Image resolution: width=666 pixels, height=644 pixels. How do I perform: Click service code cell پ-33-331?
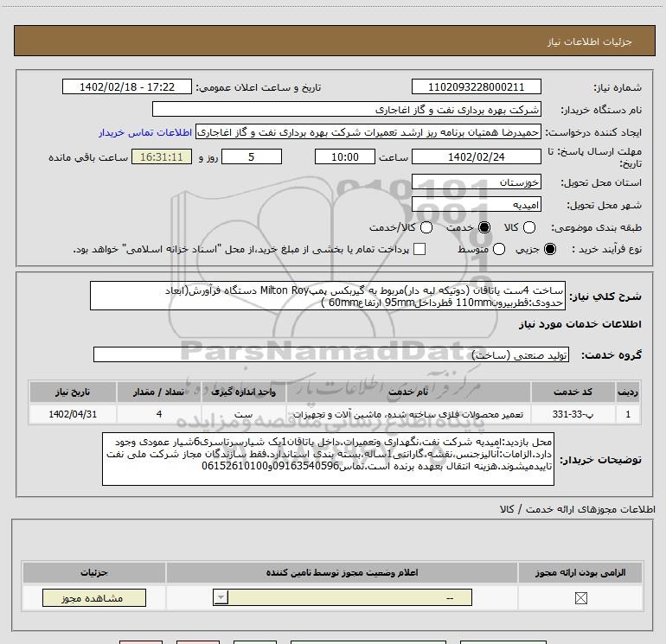click(x=573, y=414)
